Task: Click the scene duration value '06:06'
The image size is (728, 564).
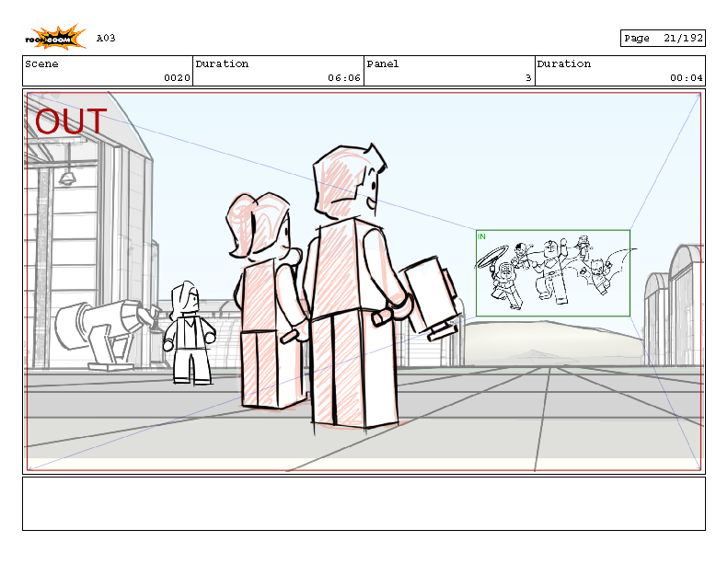Action: [344, 78]
